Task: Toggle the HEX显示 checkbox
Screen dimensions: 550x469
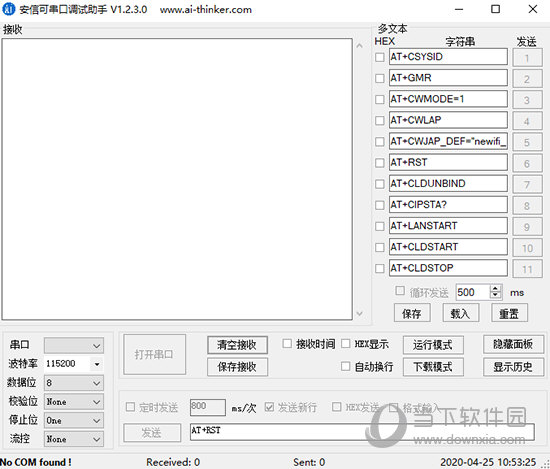Action: (346, 343)
